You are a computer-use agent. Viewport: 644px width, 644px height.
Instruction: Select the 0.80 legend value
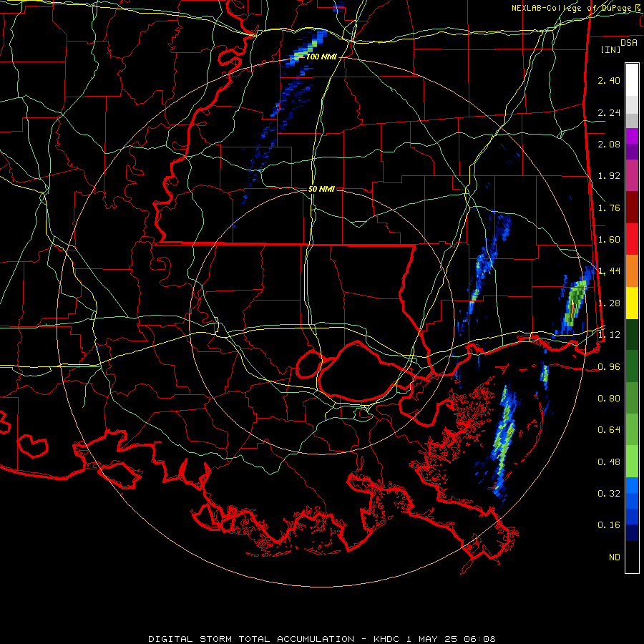coord(609,399)
